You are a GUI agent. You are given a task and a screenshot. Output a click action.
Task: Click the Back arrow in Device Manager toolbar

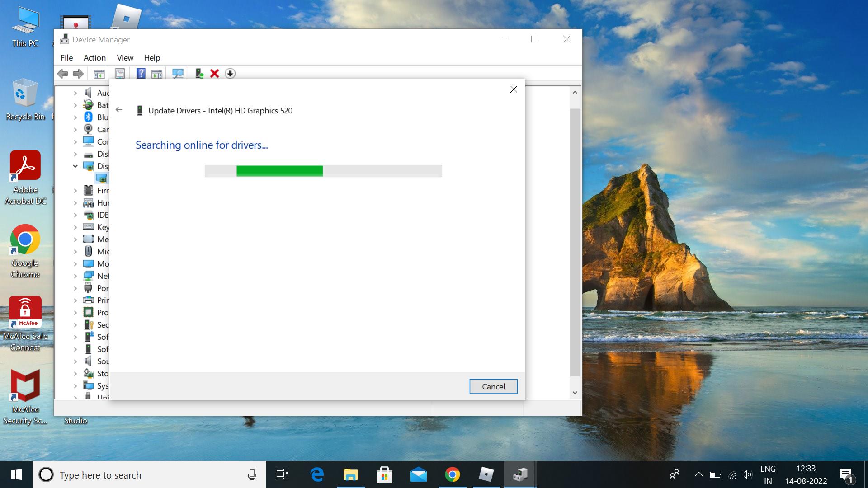coord(63,74)
